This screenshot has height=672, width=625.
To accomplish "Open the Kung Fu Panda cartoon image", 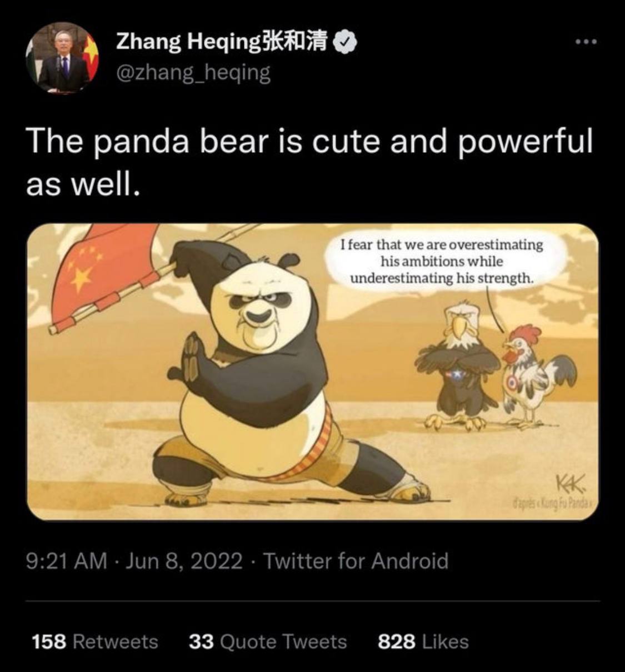I will [313, 372].
